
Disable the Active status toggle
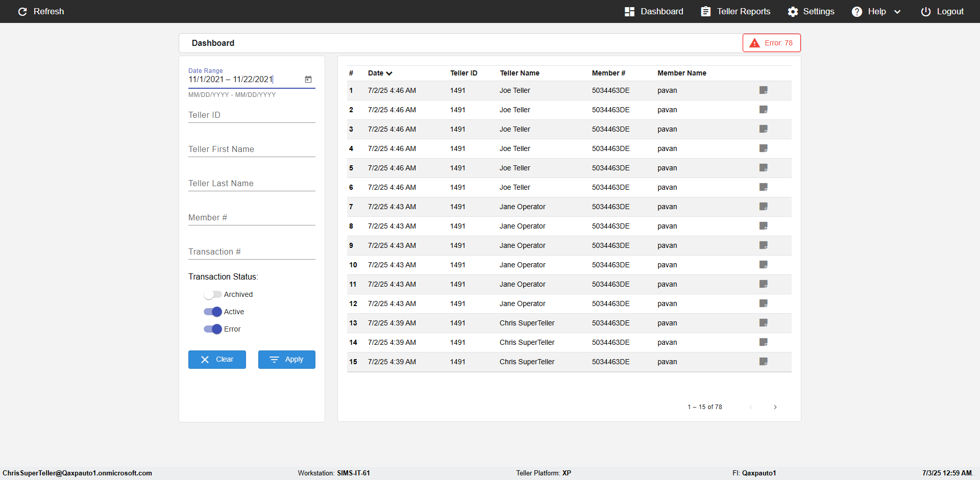click(212, 312)
